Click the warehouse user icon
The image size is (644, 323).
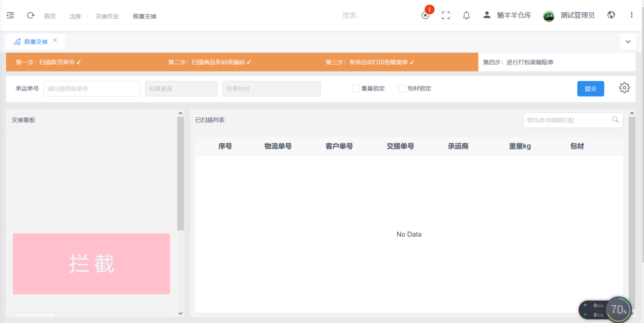pos(487,15)
